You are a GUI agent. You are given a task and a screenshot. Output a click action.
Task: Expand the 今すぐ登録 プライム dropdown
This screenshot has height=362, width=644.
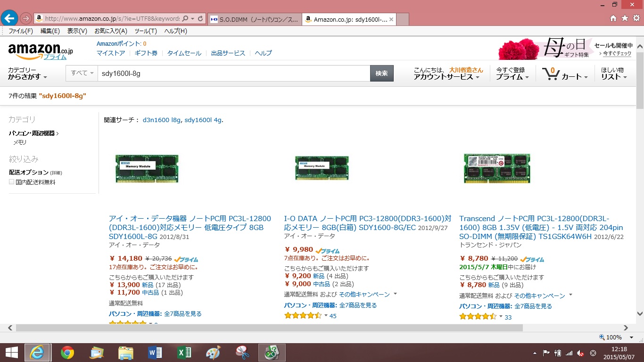(x=512, y=74)
